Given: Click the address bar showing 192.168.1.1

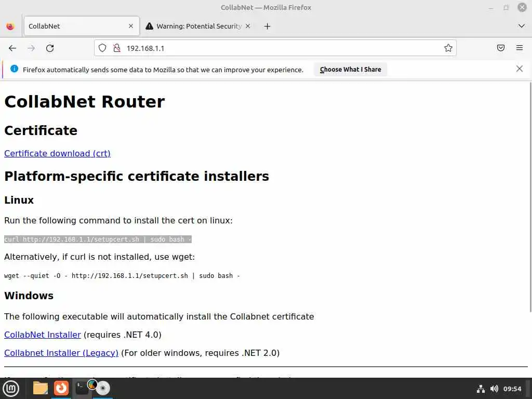Looking at the screenshot, I should point(275,48).
